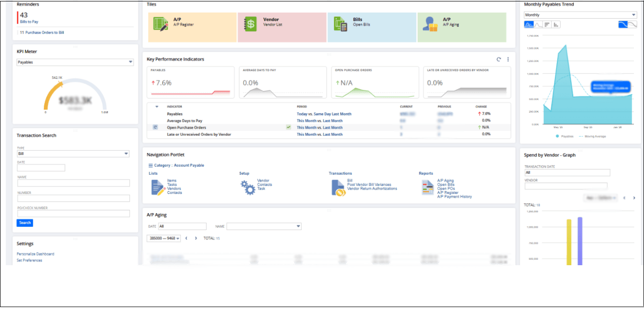Click Spend by Vendor Transaction Date field
The width and height of the screenshot is (644, 309).
[x=567, y=172]
